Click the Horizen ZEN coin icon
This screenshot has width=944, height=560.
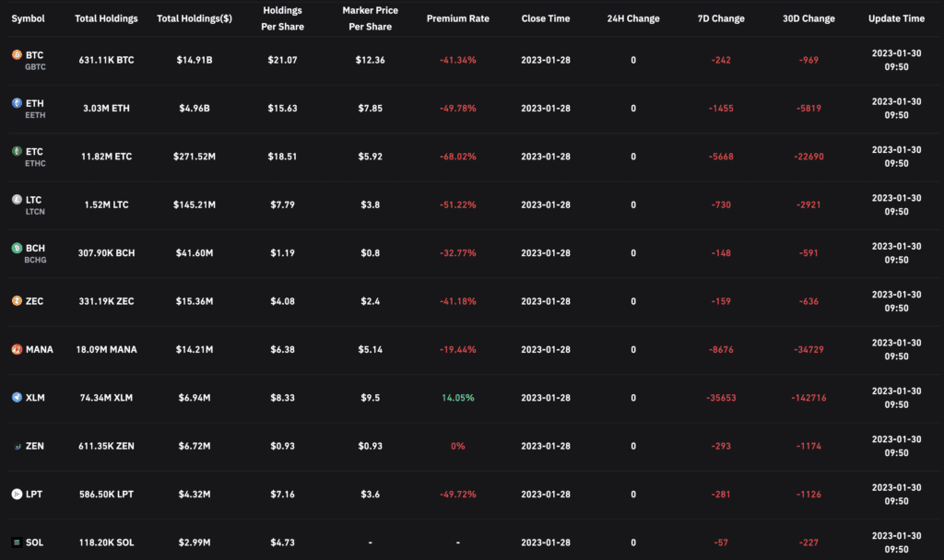click(x=17, y=446)
